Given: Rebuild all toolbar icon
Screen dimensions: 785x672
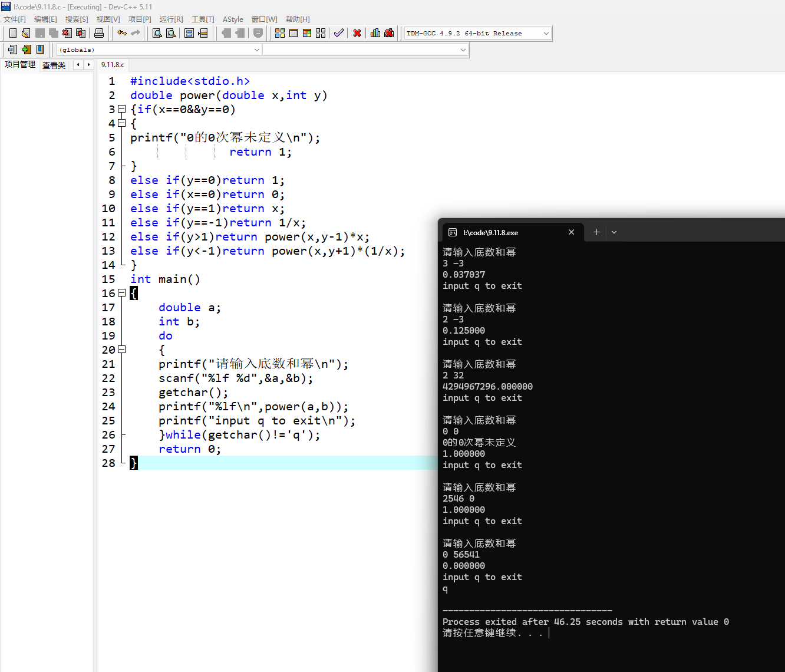Looking at the screenshot, I should pos(321,33).
